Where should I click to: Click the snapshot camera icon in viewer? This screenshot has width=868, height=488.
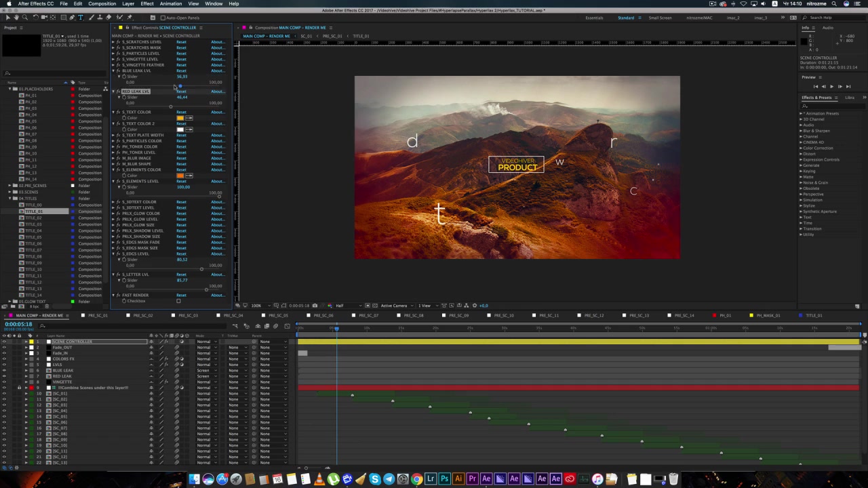[315, 306]
